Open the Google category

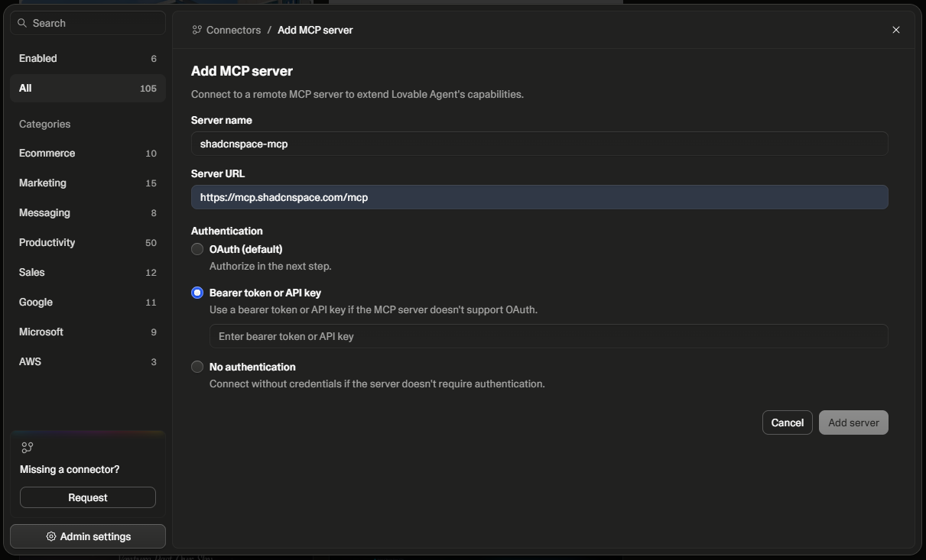coord(88,302)
